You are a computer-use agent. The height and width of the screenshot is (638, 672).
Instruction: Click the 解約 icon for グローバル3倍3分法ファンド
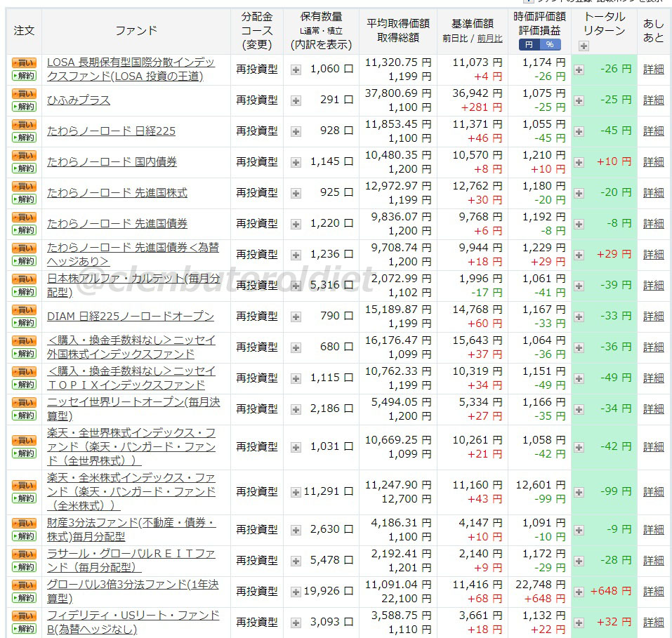tap(23, 596)
